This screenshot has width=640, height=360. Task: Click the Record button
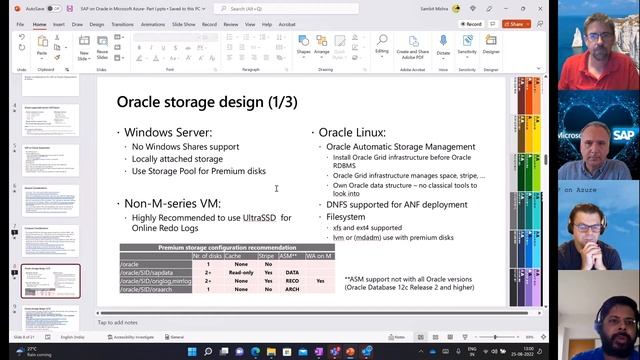pos(471,24)
